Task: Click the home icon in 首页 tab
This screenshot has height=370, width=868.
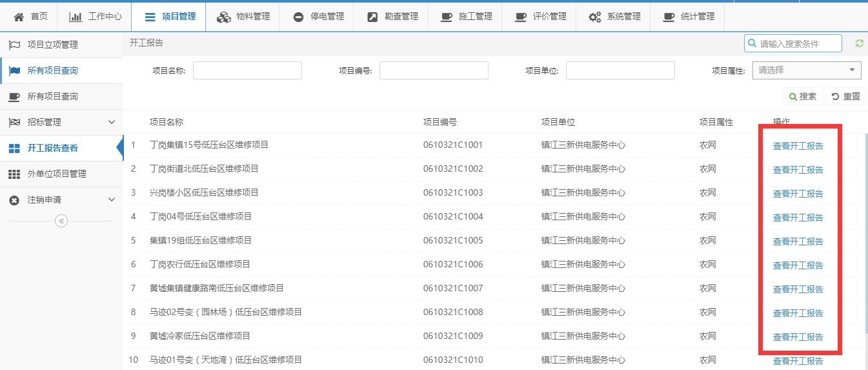Action: (19, 17)
